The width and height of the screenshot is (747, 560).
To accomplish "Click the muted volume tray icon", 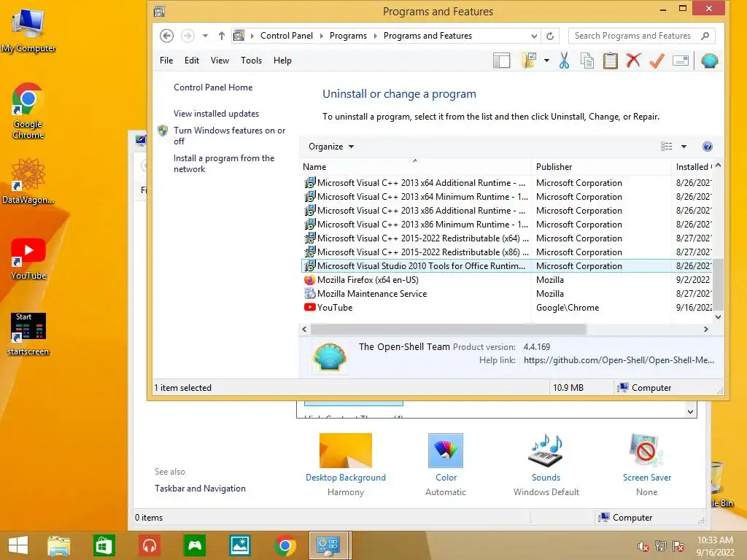I will [643, 546].
